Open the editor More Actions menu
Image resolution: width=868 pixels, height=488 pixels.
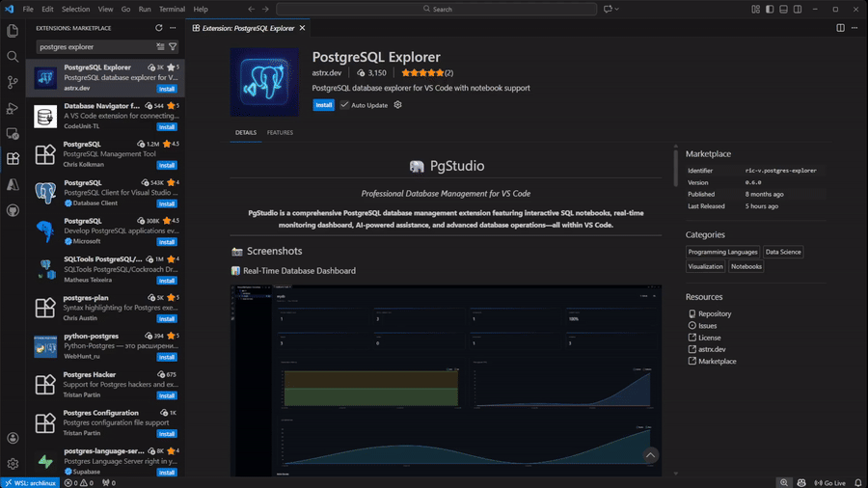[854, 28]
